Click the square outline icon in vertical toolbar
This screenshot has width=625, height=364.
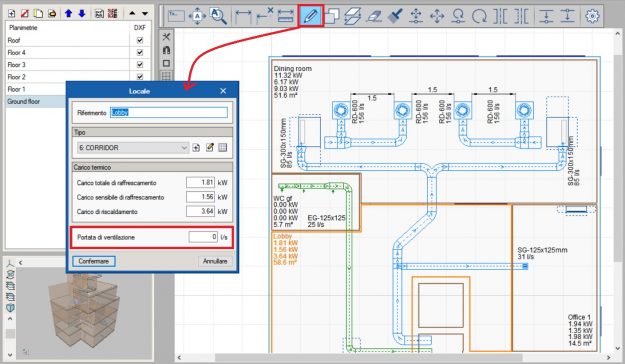click(x=166, y=63)
